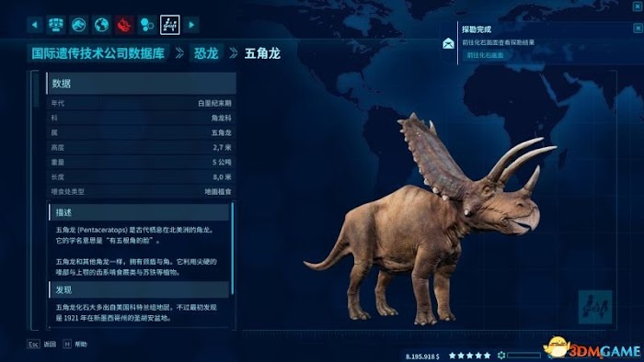Viewport: 644px width, 362px height.
Task: Click the red dinosaur alert icon
Action: pos(124,25)
